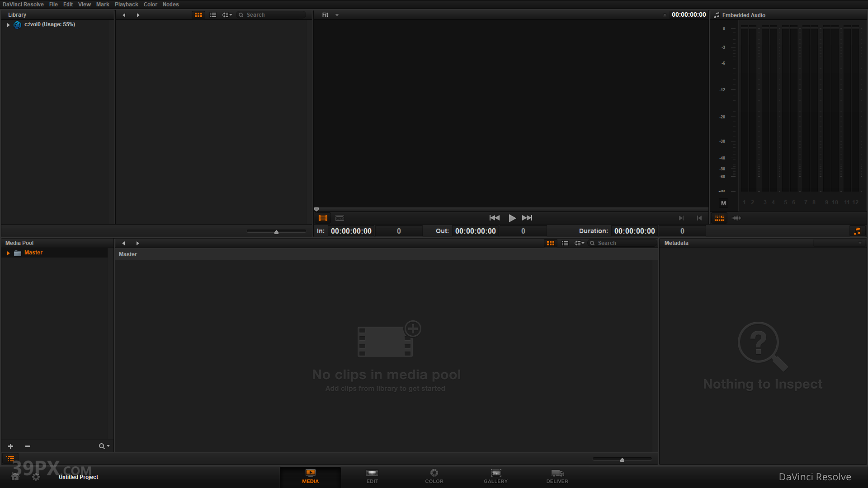This screenshot has height=488, width=868.
Task: Open the audio waveform display in viewer
Action: pos(736,218)
